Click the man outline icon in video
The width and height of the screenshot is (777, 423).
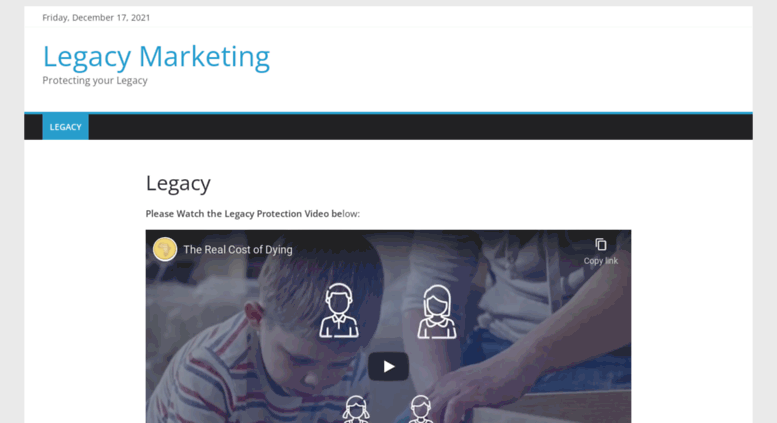[339, 311]
